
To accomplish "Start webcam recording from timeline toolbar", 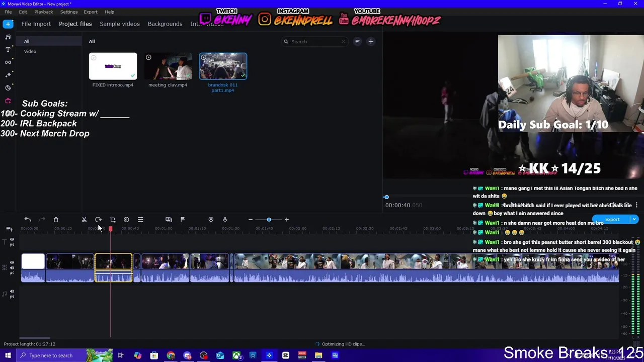I will point(211,220).
